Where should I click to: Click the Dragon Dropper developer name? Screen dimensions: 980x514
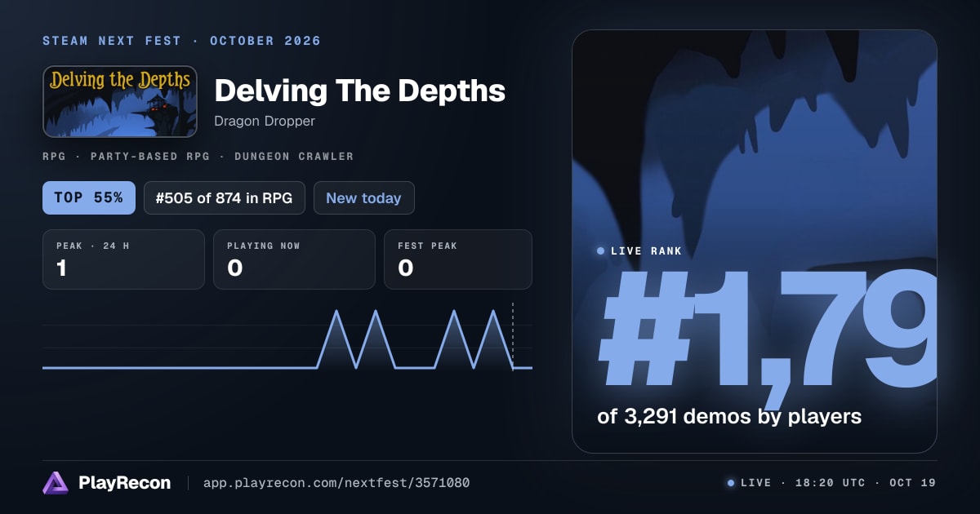(265, 121)
